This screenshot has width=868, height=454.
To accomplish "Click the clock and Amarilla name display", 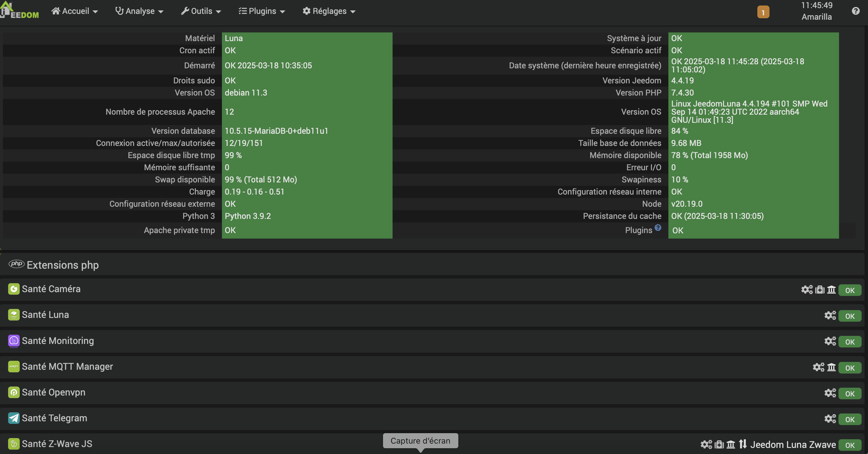I will [816, 11].
